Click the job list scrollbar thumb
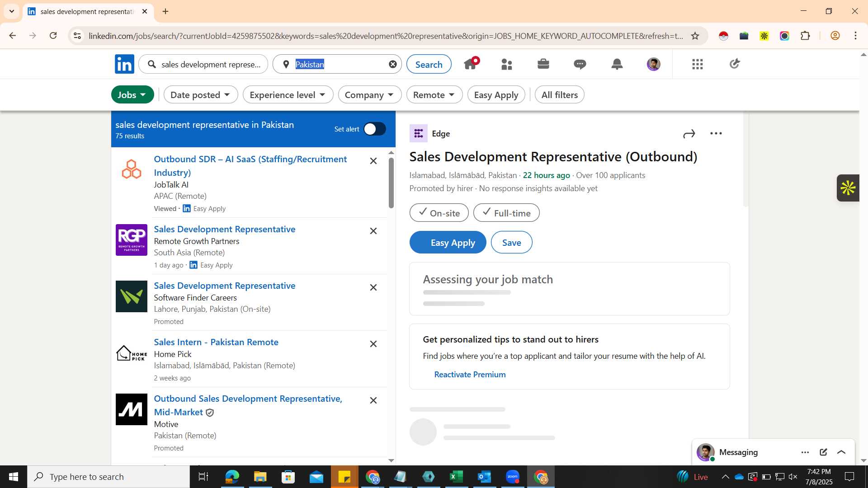This screenshot has height=488, width=868. 391,183
